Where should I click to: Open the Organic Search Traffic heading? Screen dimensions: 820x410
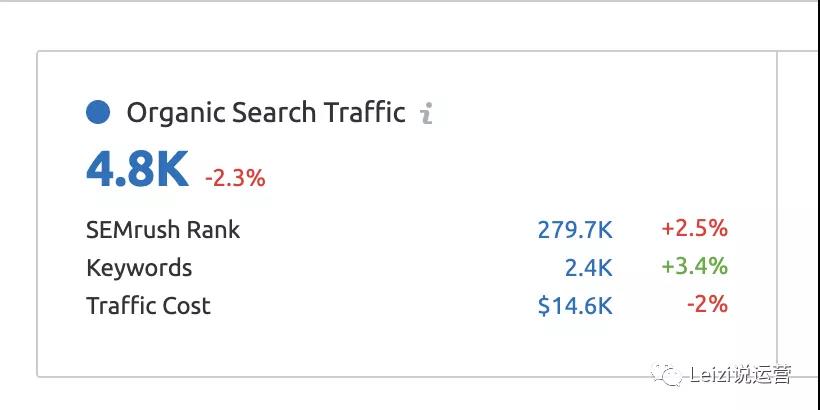tap(266, 113)
